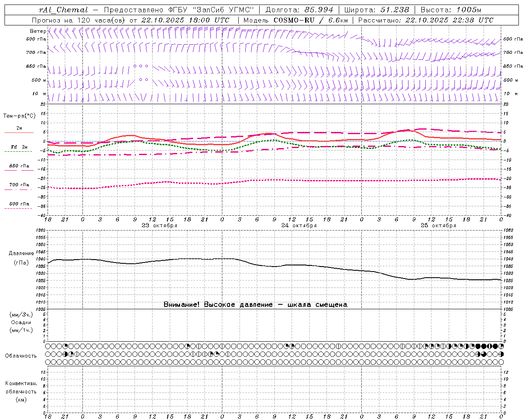Select the text Предоставлено ФГБУ "ЗапСиб УГМС"
Screen dimensions: 525x420
(x=179, y=10)
